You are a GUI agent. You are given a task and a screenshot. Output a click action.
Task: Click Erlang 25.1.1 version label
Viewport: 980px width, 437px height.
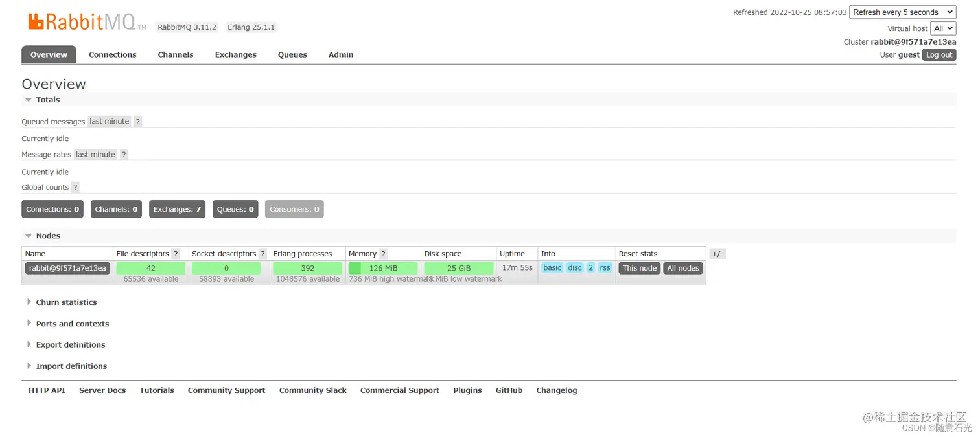click(x=251, y=27)
